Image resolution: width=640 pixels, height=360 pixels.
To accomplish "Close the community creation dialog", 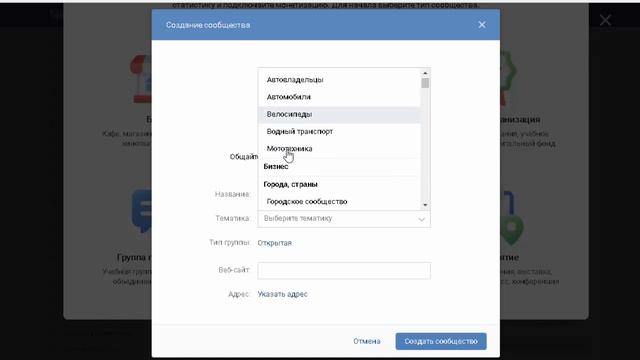I will point(482,25).
